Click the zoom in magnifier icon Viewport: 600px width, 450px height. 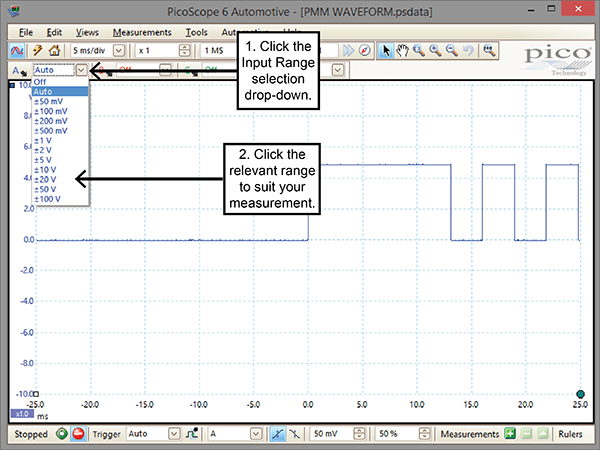coord(435,51)
